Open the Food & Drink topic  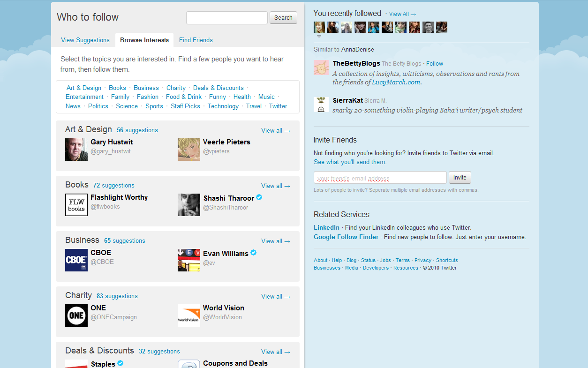[x=184, y=97]
